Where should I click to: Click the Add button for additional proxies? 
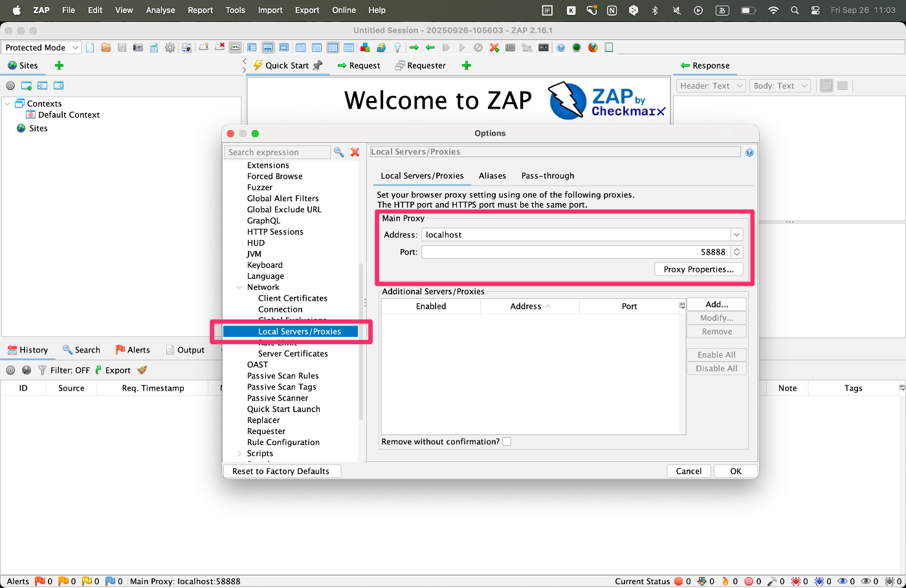tap(716, 304)
